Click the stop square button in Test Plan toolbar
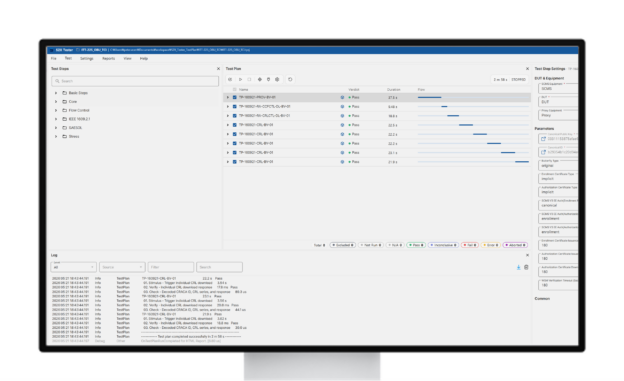 (x=250, y=80)
